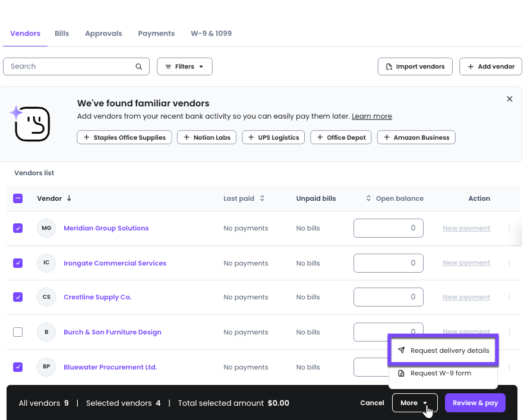Choose Request delivery details option

pyautogui.click(x=443, y=350)
